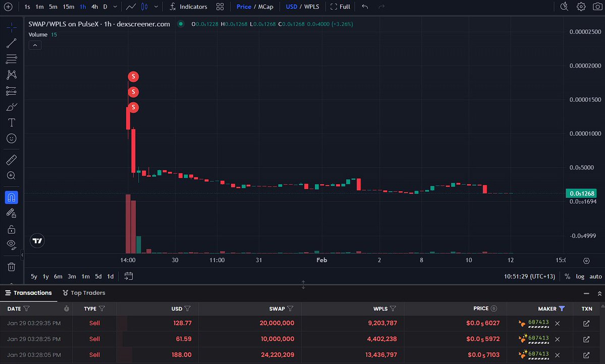605x364 pixels.
Task: Activate the zoom in tool
Action: pos(11,175)
